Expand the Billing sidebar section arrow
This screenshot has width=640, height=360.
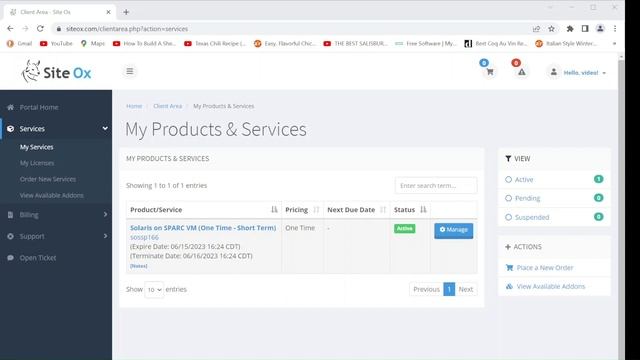105,214
